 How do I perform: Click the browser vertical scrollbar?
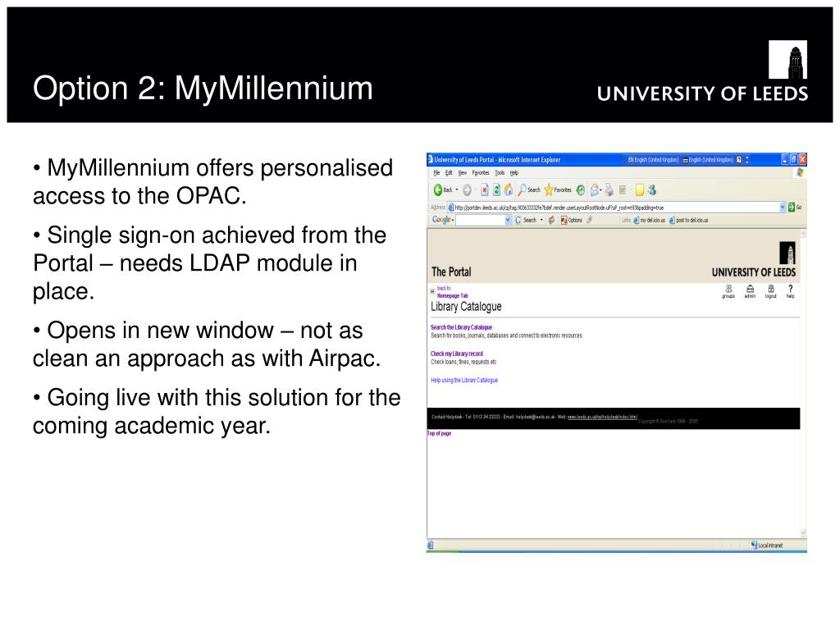coord(803,383)
